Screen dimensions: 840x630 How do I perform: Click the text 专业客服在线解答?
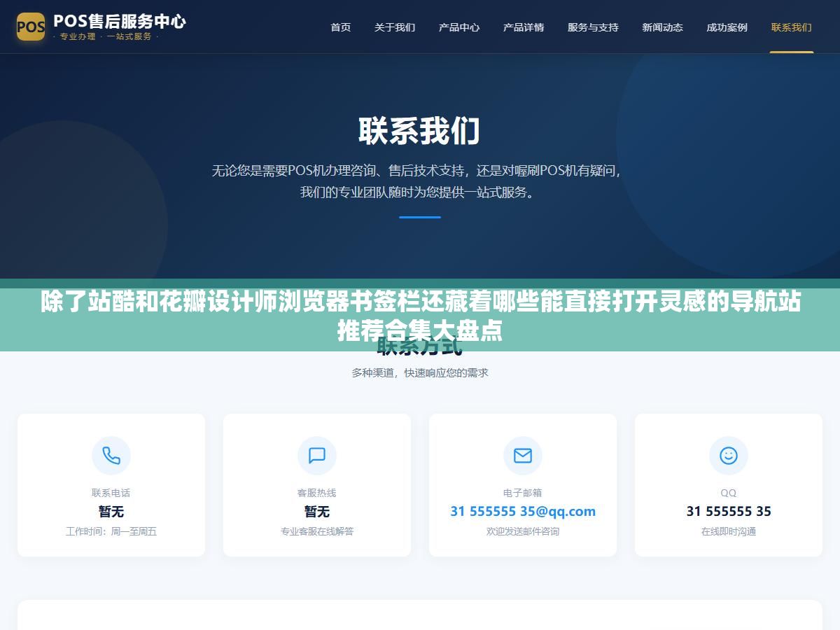click(x=317, y=531)
